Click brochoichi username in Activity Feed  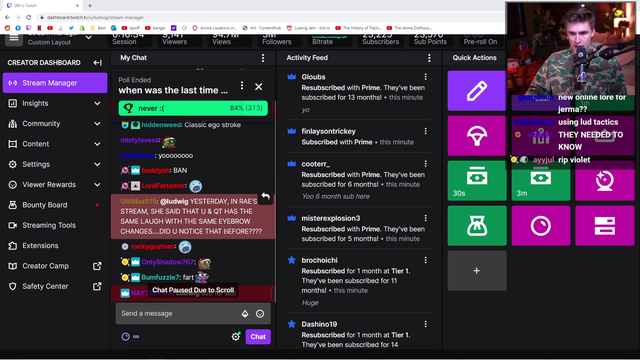(319, 260)
